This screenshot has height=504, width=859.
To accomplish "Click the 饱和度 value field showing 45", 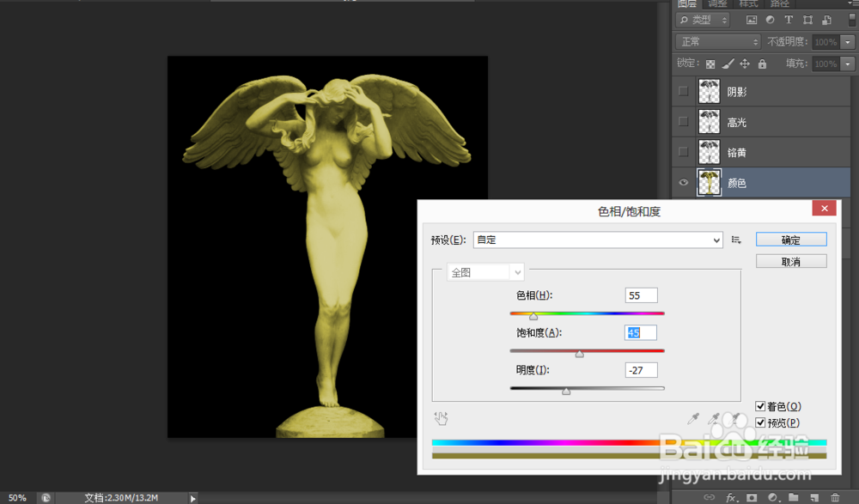I will [x=641, y=332].
